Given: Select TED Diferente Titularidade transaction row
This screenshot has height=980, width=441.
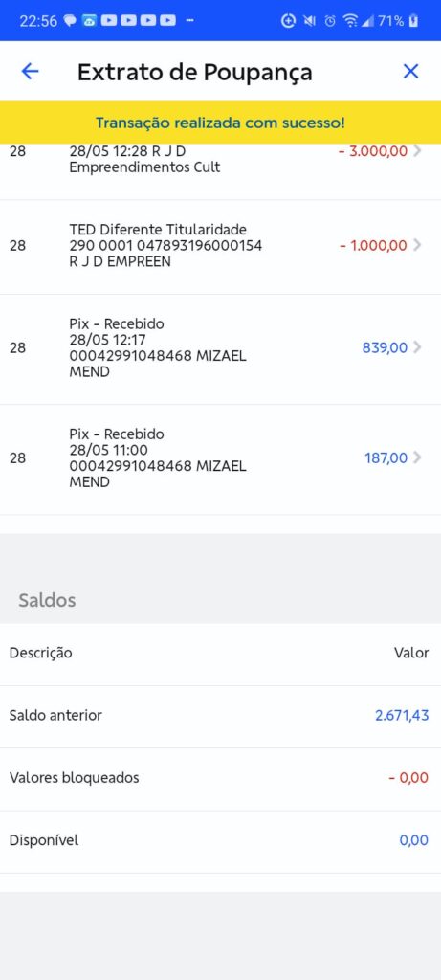Looking at the screenshot, I should (x=220, y=246).
